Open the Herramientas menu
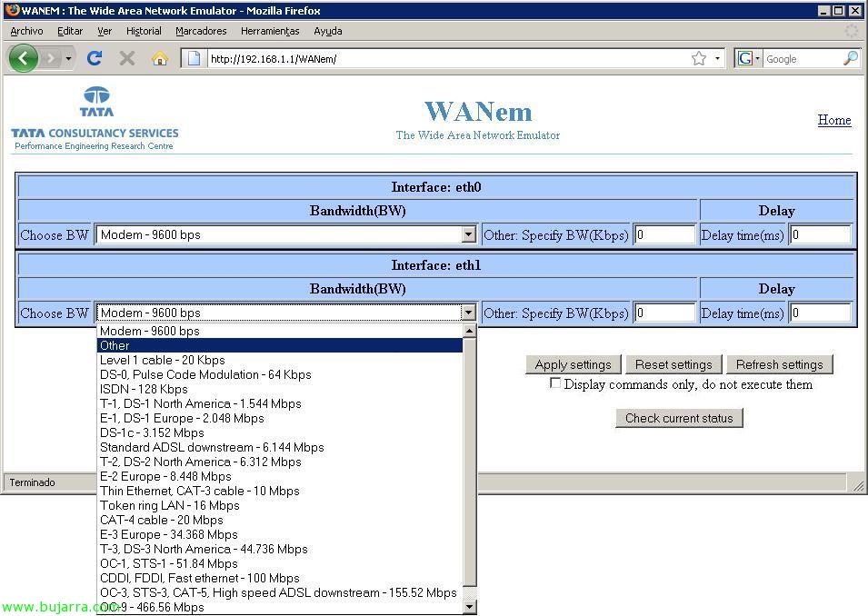868x616 pixels. point(270,31)
